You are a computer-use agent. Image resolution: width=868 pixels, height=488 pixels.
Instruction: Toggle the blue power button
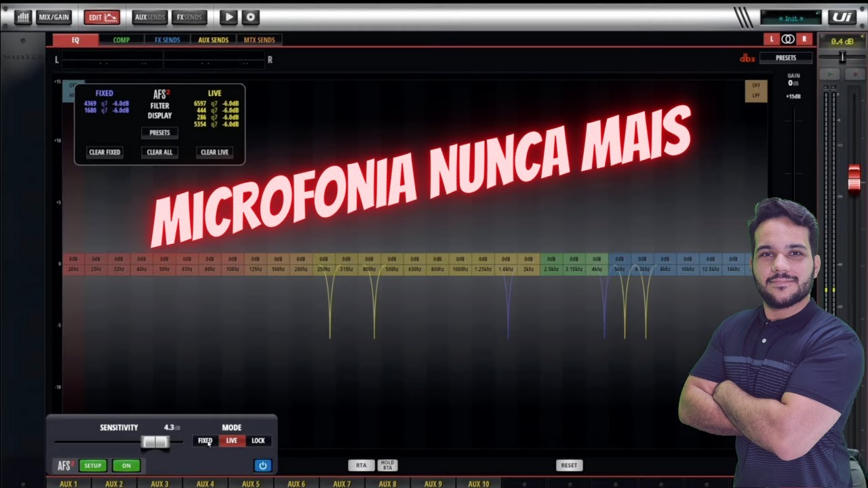click(262, 466)
